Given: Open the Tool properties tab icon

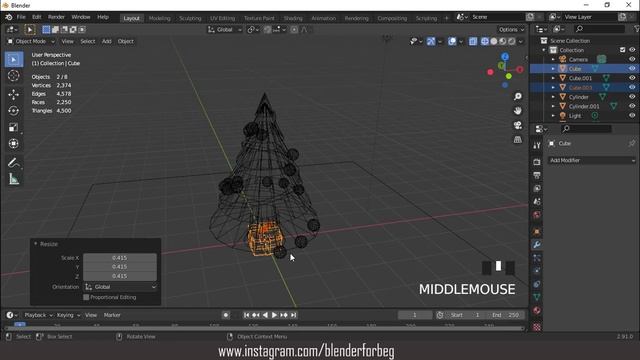Looking at the screenshot, I should click(x=537, y=145).
